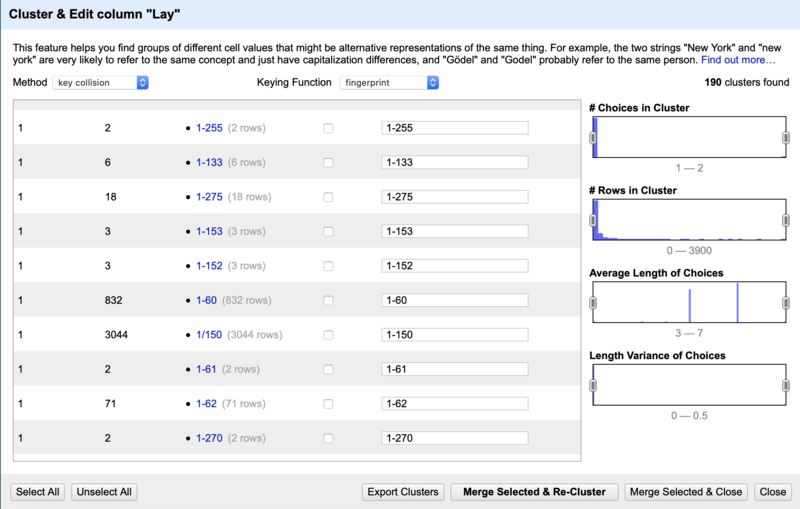Check the merge box for cluster 1-153

pyautogui.click(x=328, y=232)
